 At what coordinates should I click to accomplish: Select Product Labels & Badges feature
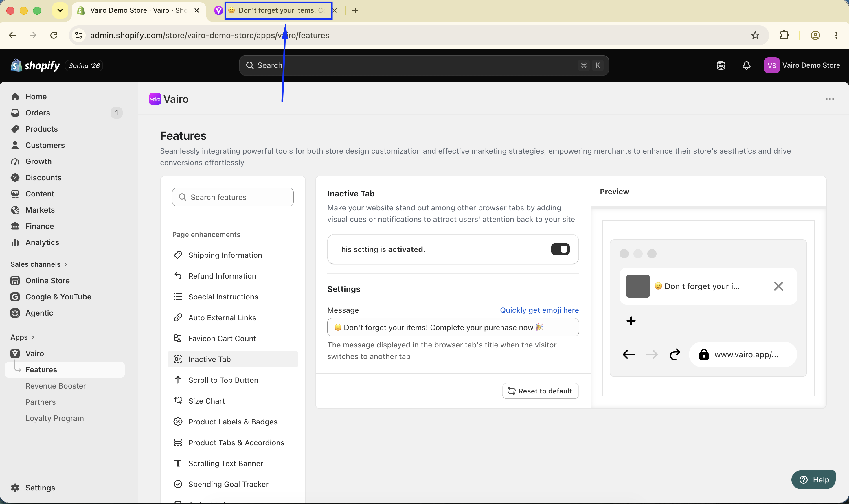click(x=233, y=422)
